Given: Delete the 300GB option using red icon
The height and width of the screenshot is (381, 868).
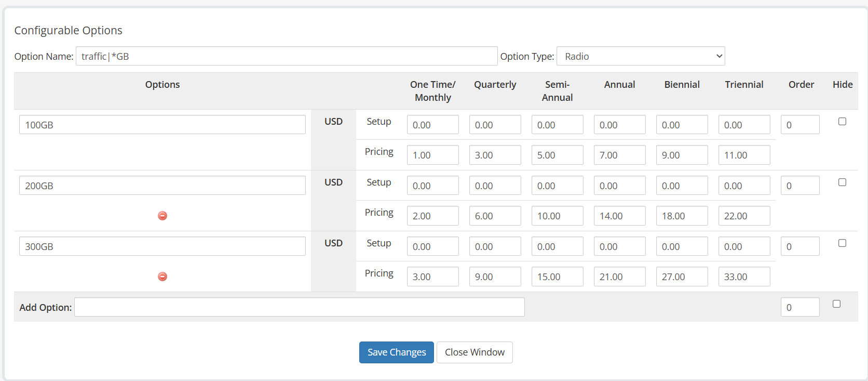Looking at the screenshot, I should pyautogui.click(x=162, y=277).
